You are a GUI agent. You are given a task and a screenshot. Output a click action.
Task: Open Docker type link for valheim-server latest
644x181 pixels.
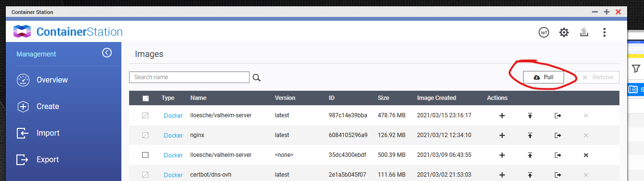coord(173,116)
